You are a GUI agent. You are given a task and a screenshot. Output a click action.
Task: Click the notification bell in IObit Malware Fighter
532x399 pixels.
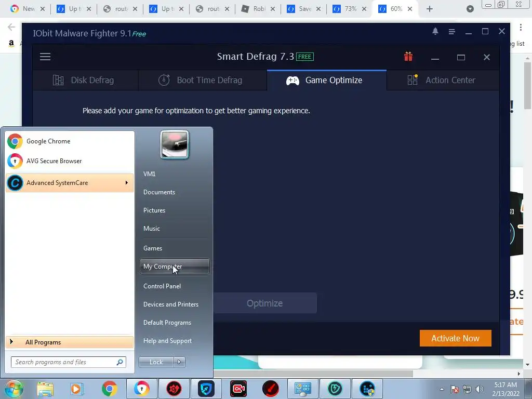pos(435,32)
